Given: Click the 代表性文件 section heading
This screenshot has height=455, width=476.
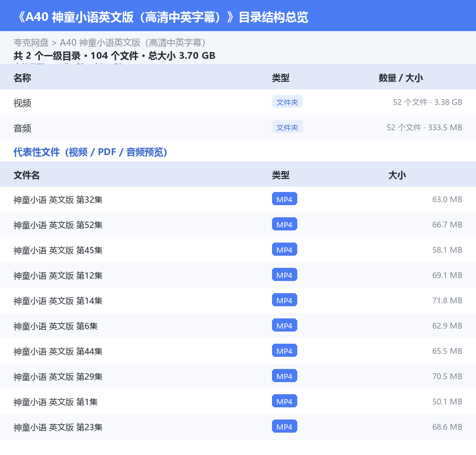Looking at the screenshot, I should tap(90, 152).
